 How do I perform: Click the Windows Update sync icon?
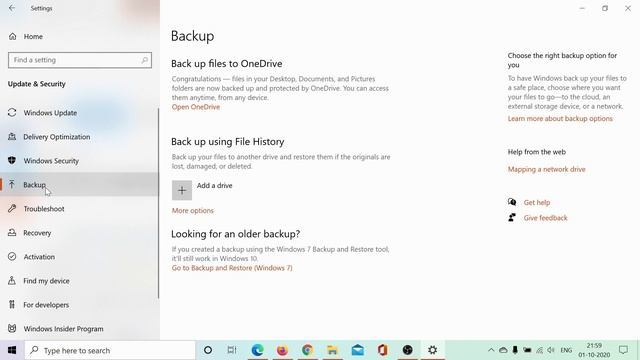[x=12, y=112]
